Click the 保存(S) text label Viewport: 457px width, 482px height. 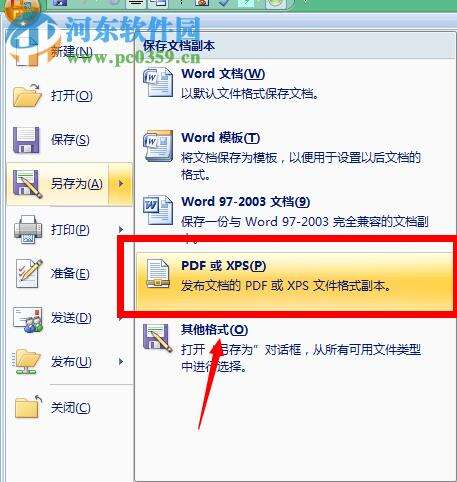(70, 140)
